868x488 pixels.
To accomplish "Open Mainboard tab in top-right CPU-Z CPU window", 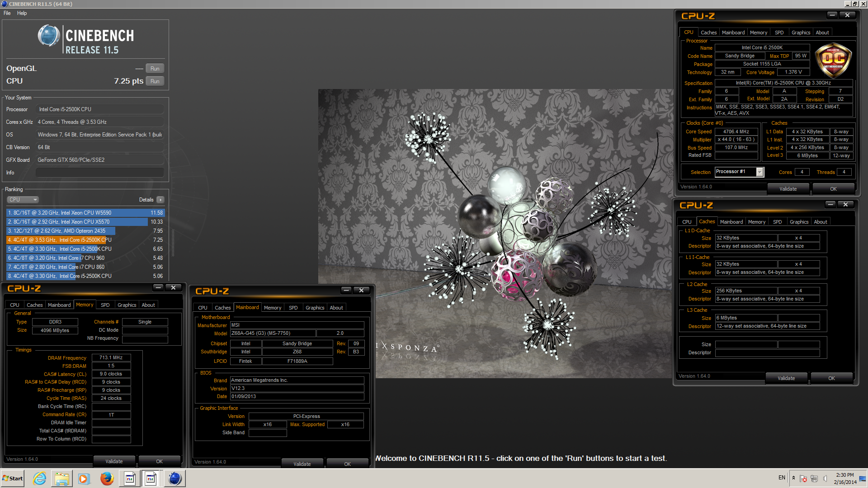I will pyautogui.click(x=733, y=33).
